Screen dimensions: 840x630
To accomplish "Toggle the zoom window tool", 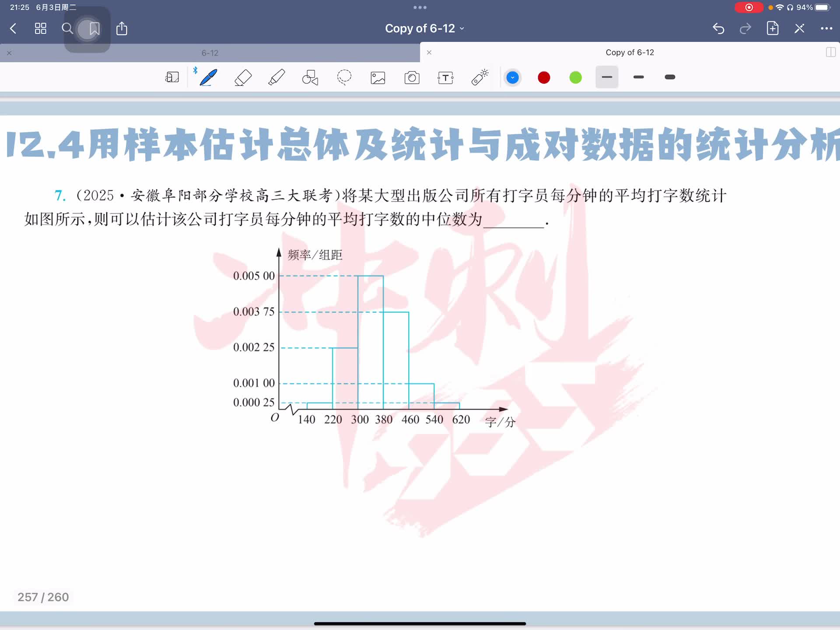I will [x=172, y=77].
